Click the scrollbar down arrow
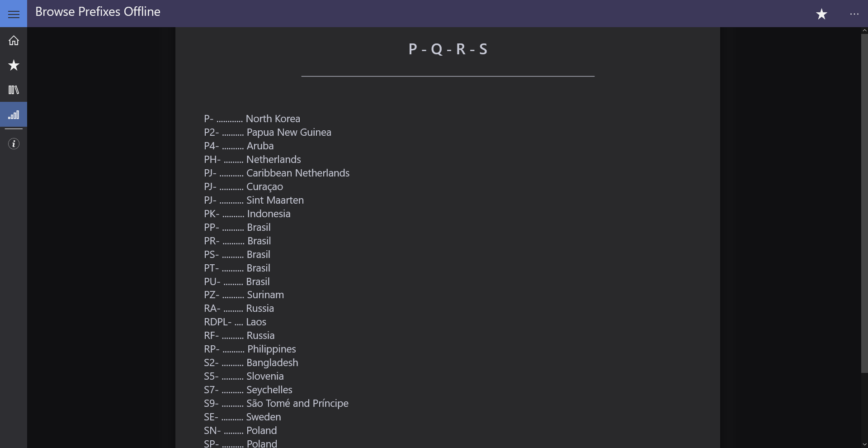 pos(864,444)
